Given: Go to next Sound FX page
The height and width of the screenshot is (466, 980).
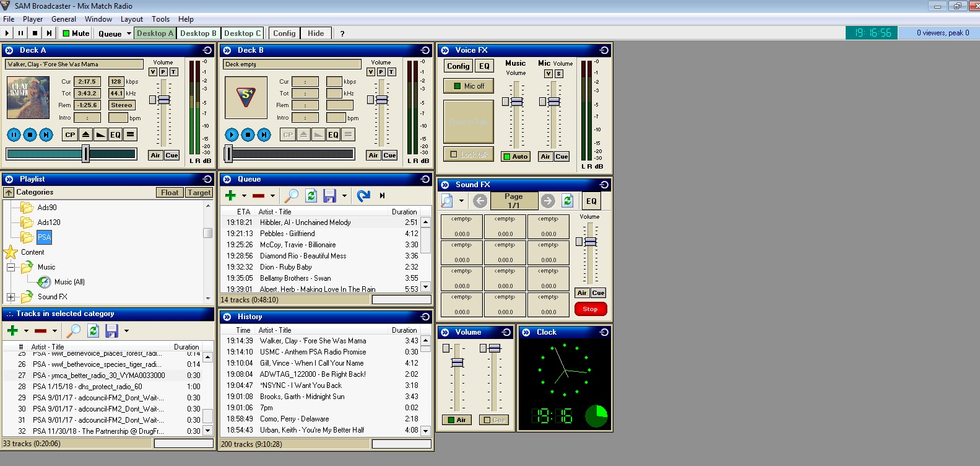Looking at the screenshot, I should coord(548,201).
